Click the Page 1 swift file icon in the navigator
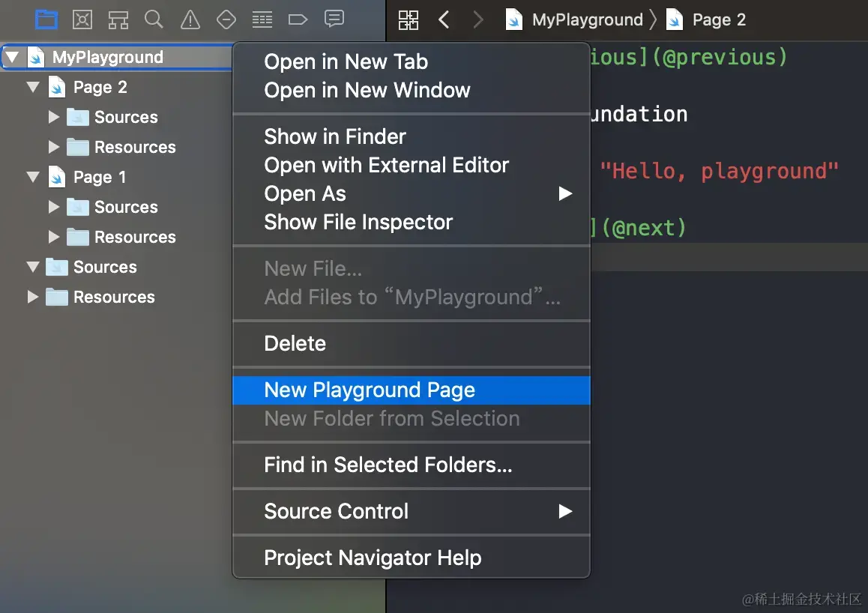 click(57, 177)
